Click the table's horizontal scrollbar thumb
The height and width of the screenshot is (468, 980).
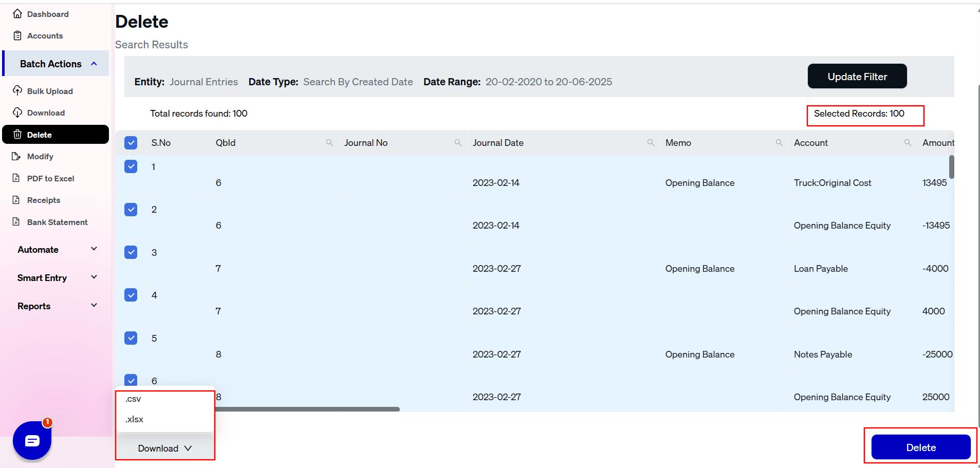pos(307,409)
